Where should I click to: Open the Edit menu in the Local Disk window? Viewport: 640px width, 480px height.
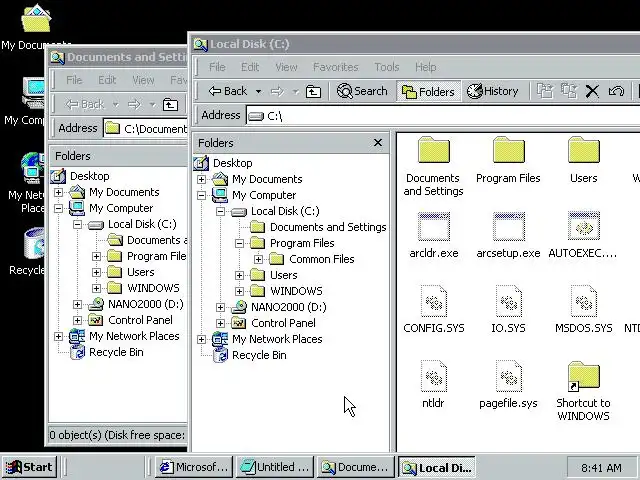coord(250,67)
